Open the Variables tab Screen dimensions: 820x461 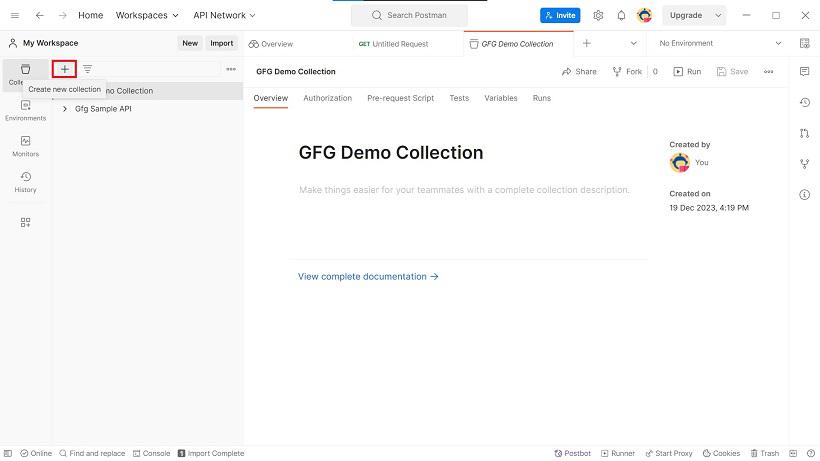pos(500,98)
